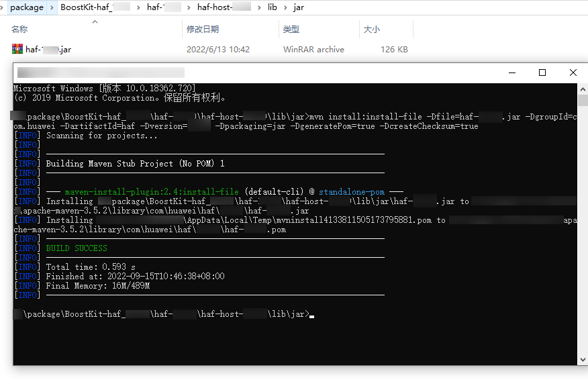This screenshot has height=388, width=588.
Task: Click the blinking prompt cursor line
Action: (x=164, y=314)
